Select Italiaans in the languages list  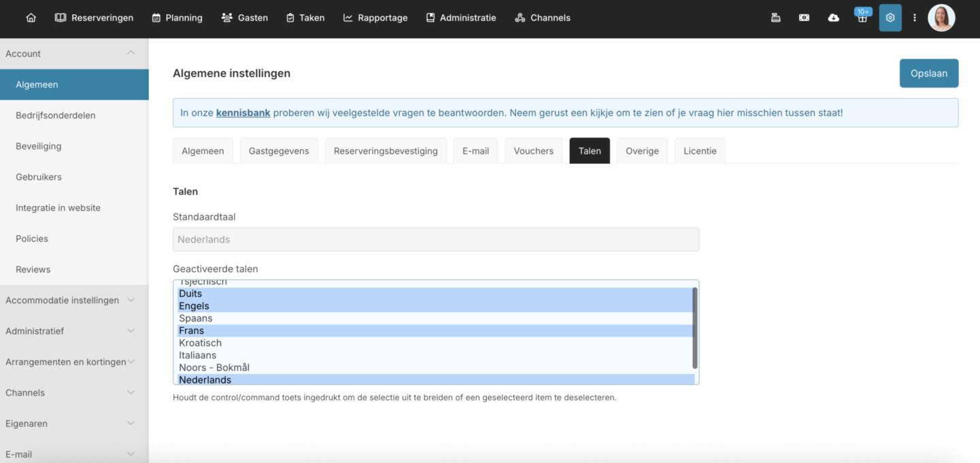point(197,355)
